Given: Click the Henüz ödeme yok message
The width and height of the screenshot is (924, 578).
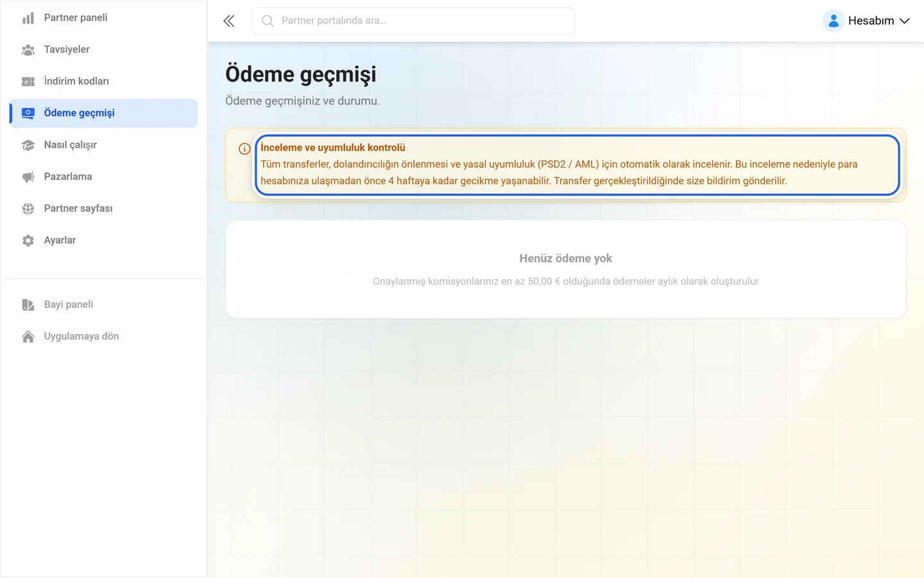Looking at the screenshot, I should (566, 258).
